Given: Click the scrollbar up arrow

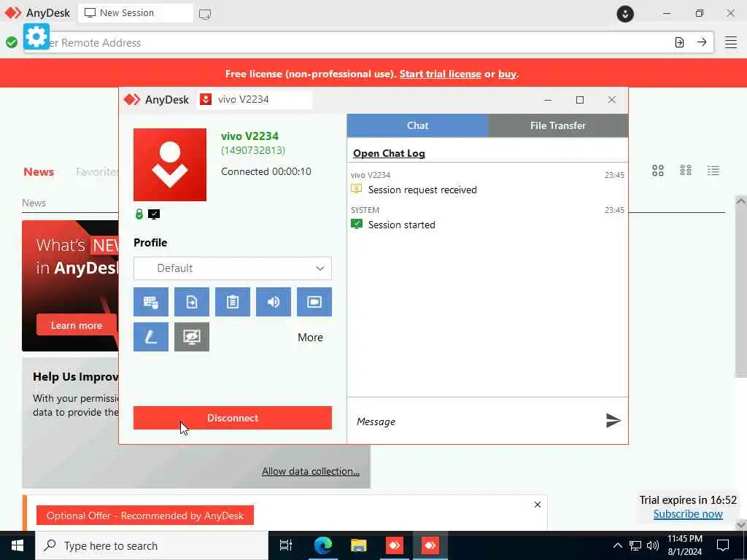Looking at the screenshot, I should point(741,201).
